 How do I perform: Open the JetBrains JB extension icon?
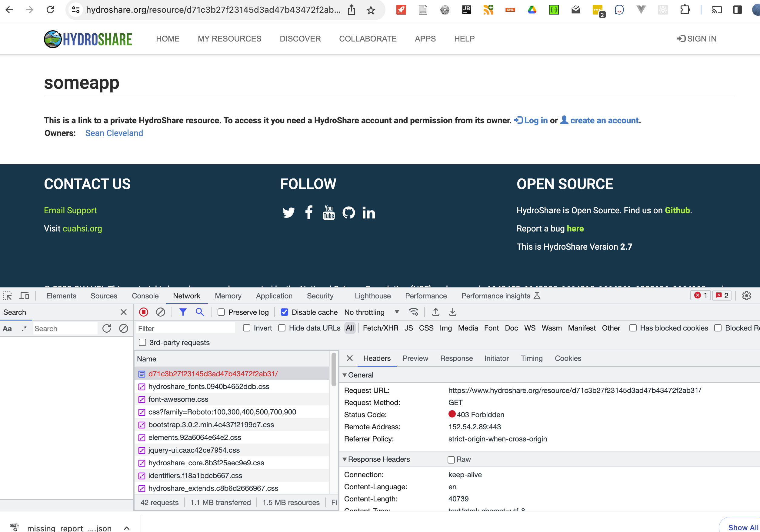click(x=466, y=10)
